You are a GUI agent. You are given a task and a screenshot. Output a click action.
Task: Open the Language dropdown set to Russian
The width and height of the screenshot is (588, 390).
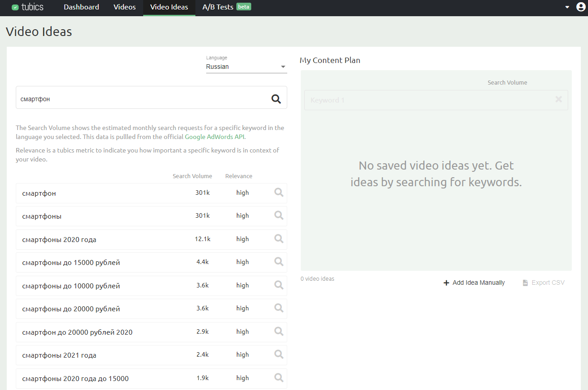coord(246,67)
